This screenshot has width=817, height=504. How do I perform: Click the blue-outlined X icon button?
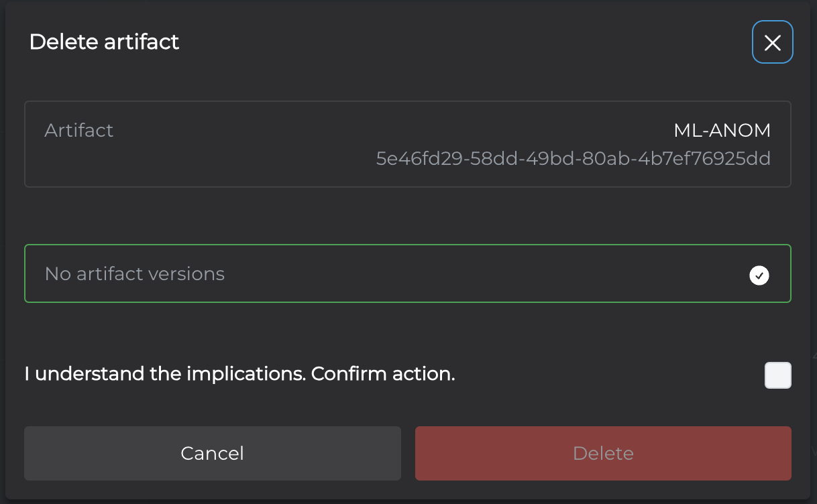[x=773, y=42]
